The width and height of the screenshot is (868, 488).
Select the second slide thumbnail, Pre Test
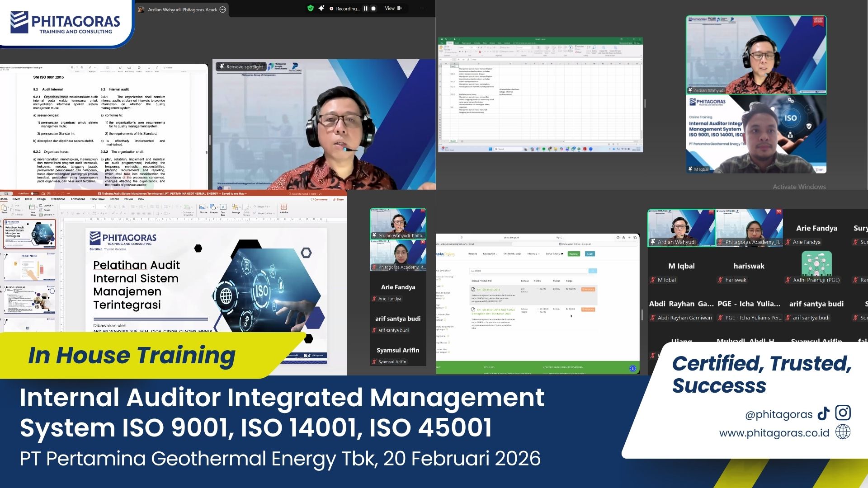tap(30, 267)
